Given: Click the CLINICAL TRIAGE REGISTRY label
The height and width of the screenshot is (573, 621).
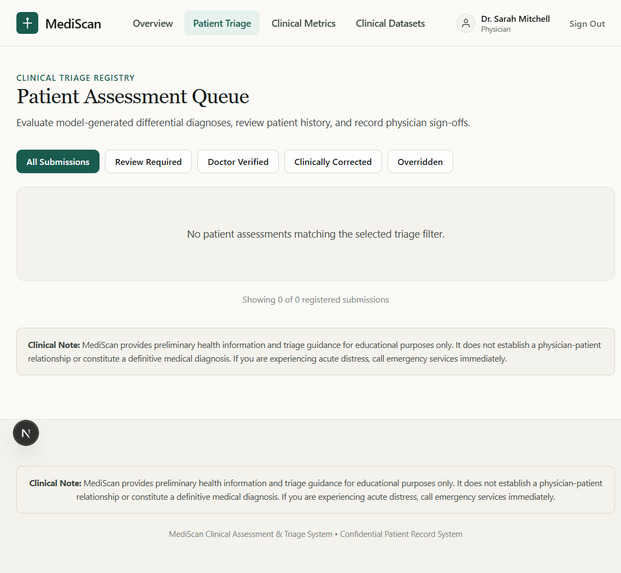Looking at the screenshot, I should [75, 78].
